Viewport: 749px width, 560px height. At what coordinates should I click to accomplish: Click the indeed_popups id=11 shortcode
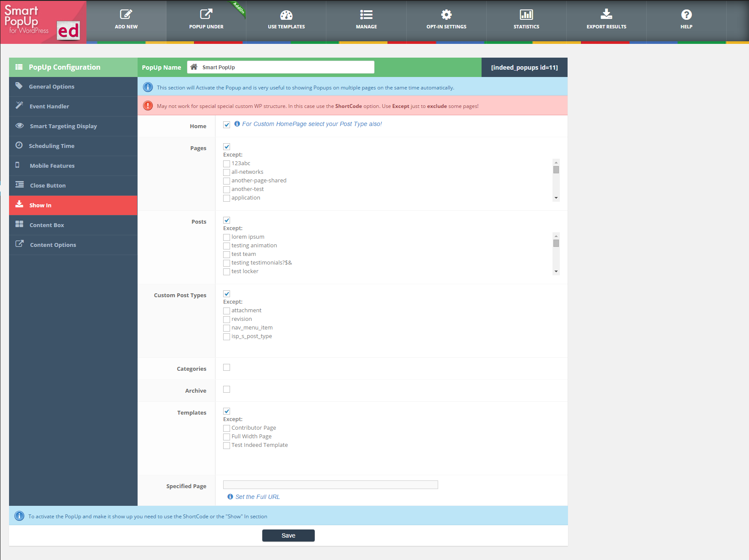[x=525, y=68]
